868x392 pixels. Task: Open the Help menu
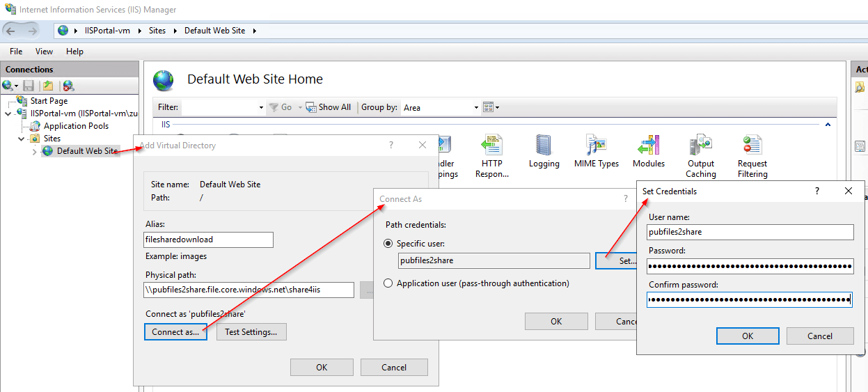click(x=74, y=52)
